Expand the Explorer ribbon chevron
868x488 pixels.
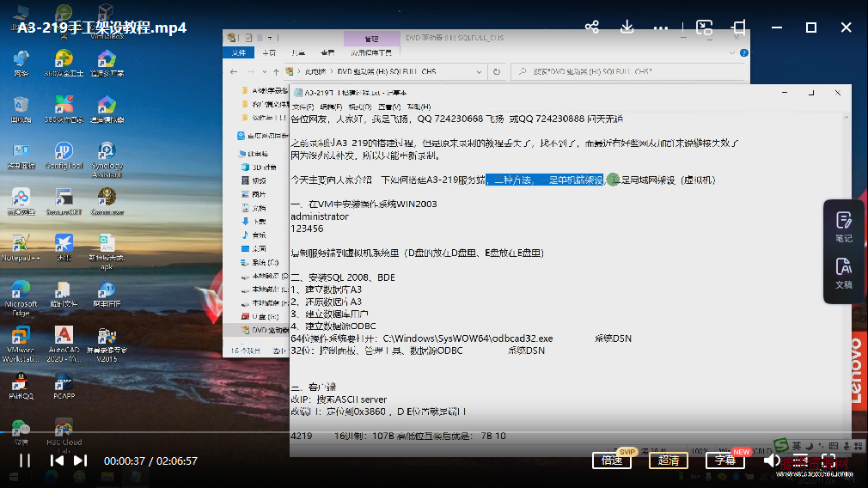732,52
